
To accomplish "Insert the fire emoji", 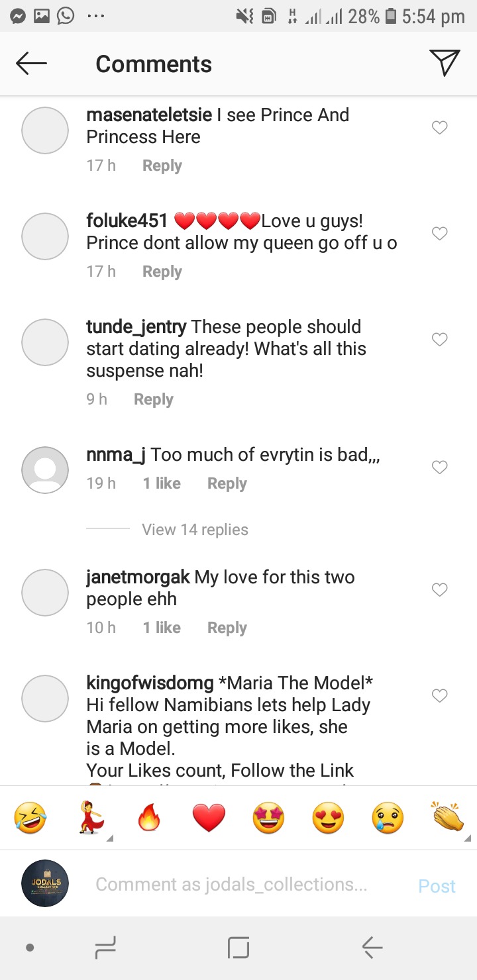I will [x=149, y=819].
